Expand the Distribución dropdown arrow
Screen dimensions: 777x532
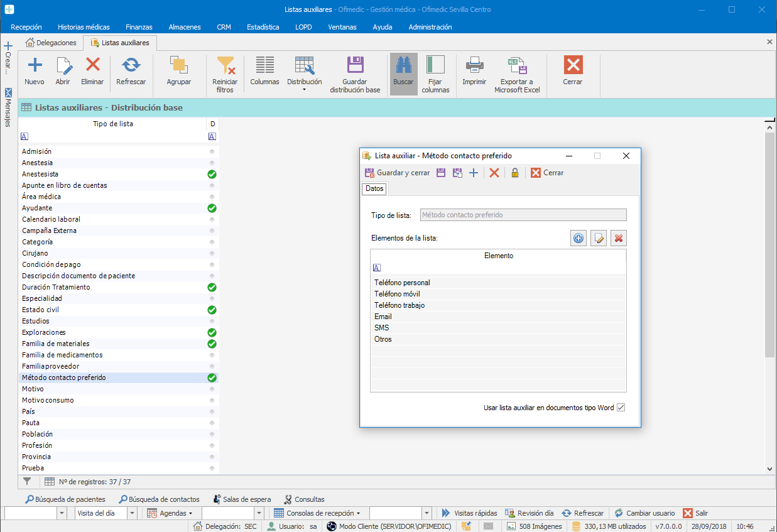click(304, 90)
